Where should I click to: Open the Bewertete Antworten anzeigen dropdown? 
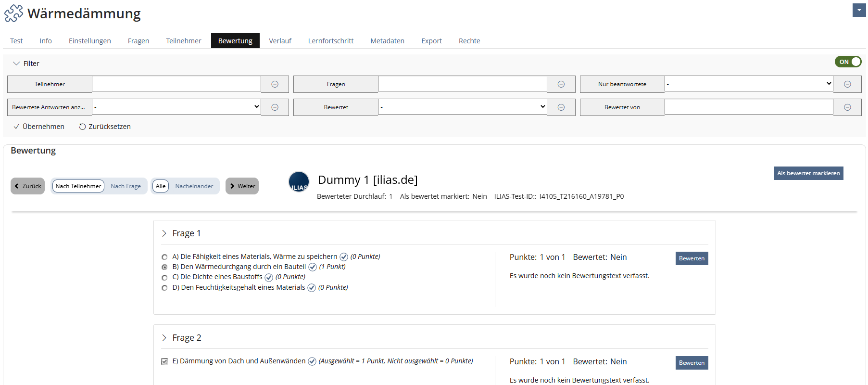[x=176, y=107]
